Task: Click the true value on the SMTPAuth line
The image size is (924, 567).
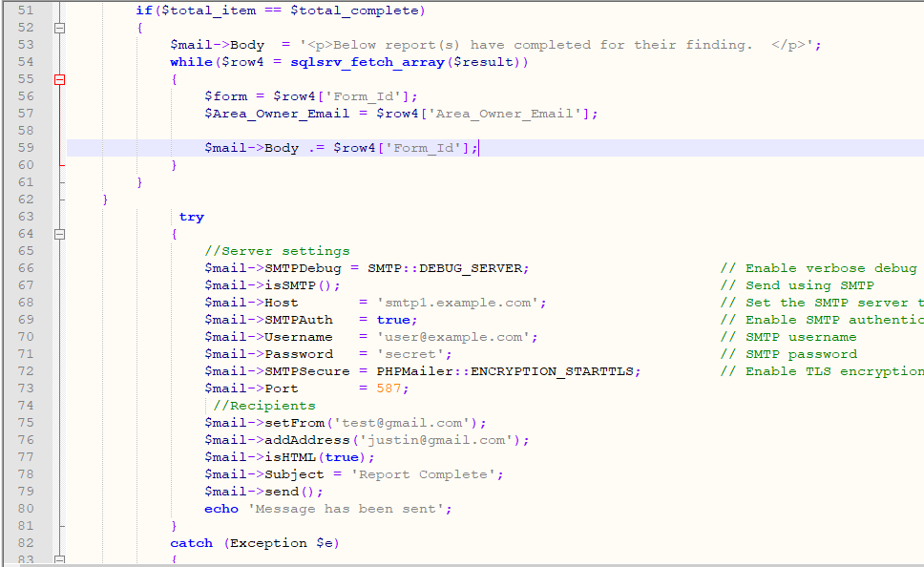Action: [x=393, y=320]
